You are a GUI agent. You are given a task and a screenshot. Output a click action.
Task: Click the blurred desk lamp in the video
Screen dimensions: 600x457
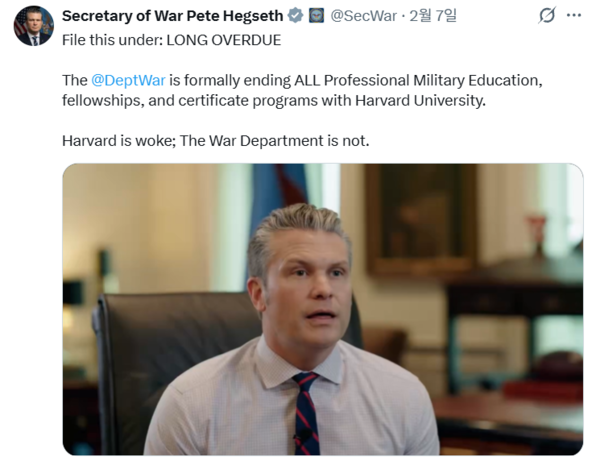[x=80, y=283]
